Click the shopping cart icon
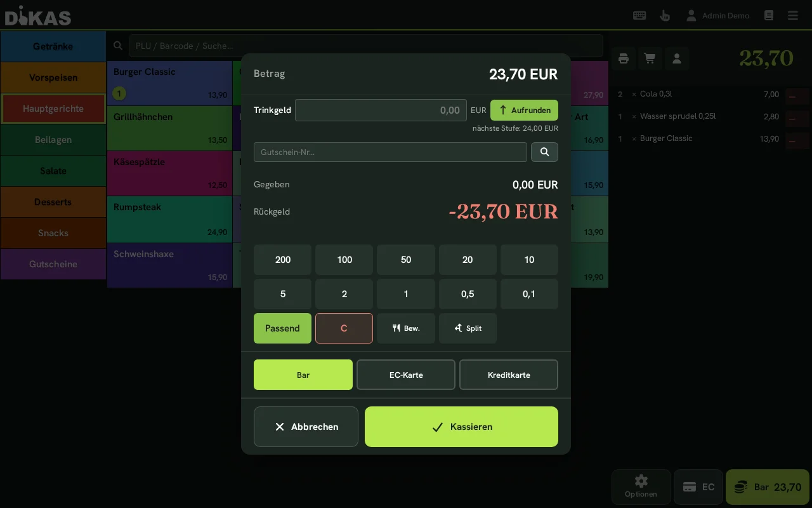This screenshot has width=812, height=508. pos(650,58)
